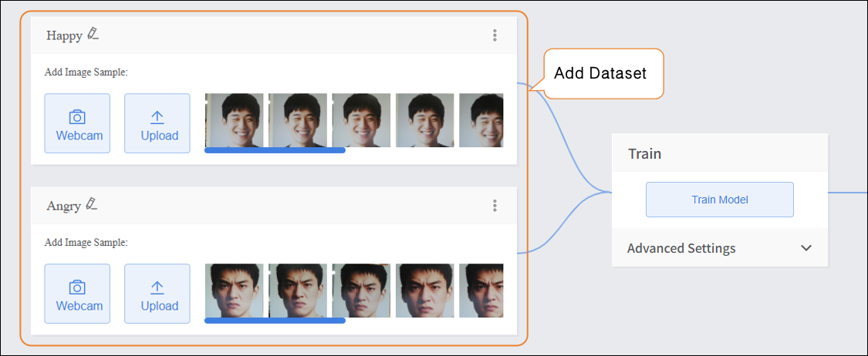868x356 pixels.
Task: Click Upload button in Happy class
Action: pyautogui.click(x=157, y=123)
